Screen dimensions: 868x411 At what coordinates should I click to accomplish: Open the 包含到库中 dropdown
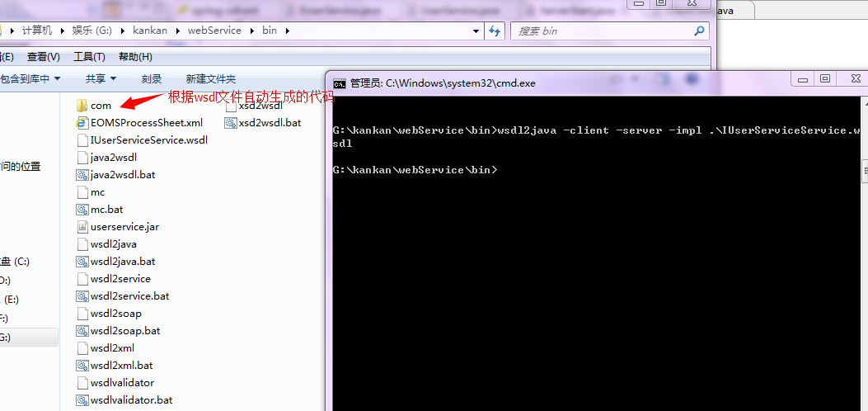(x=29, y=78)
